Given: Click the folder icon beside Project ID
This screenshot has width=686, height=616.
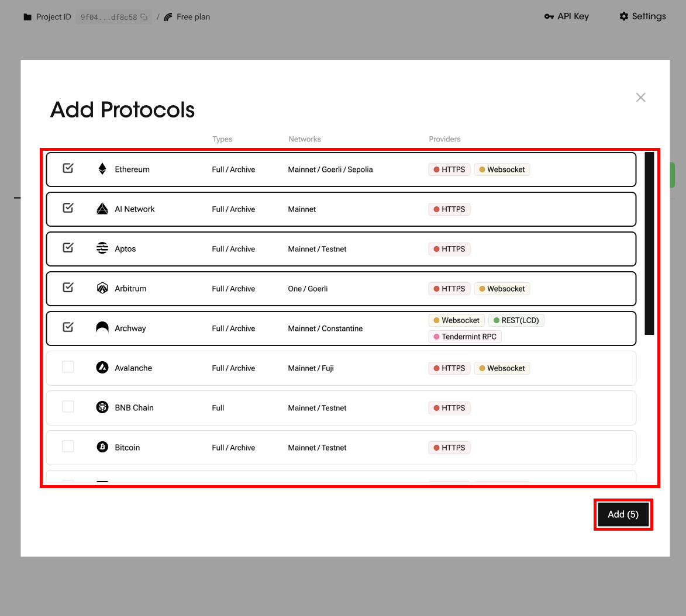Looking at the screenshot, I should (x=27, y=17).
